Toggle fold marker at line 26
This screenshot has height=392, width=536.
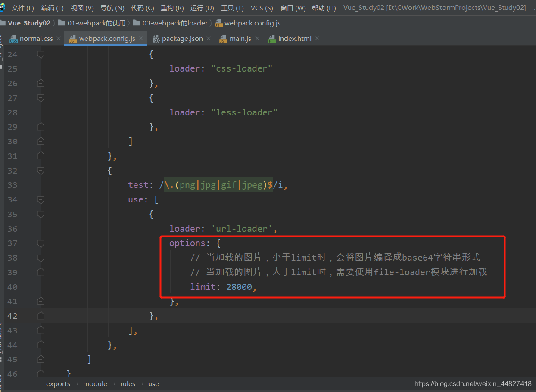[41, 83]
